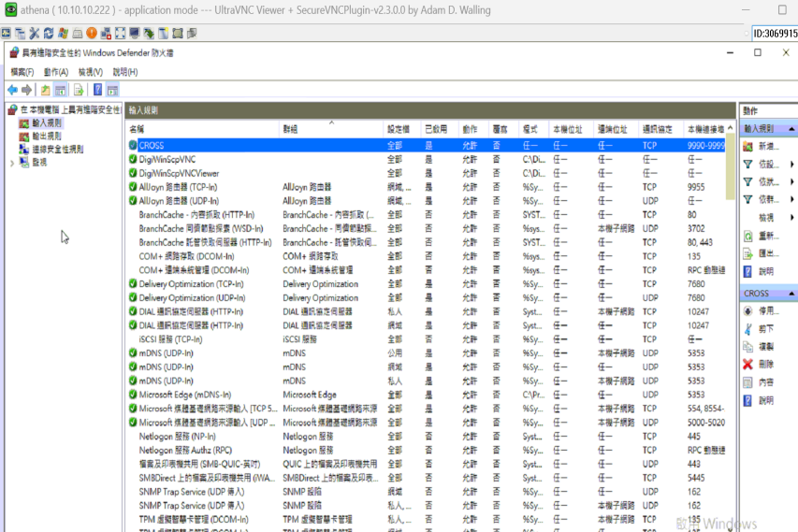Show connection status (orange exclamation icon)

(92, 34)
